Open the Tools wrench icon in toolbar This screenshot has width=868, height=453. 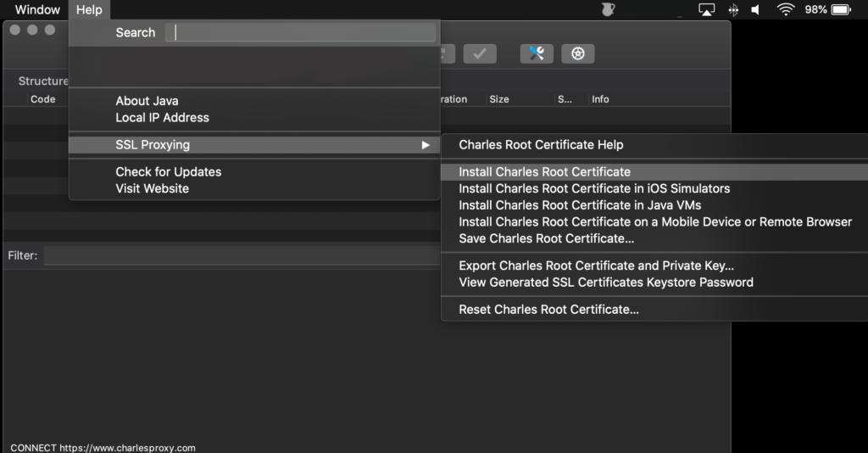coord(537,53)
